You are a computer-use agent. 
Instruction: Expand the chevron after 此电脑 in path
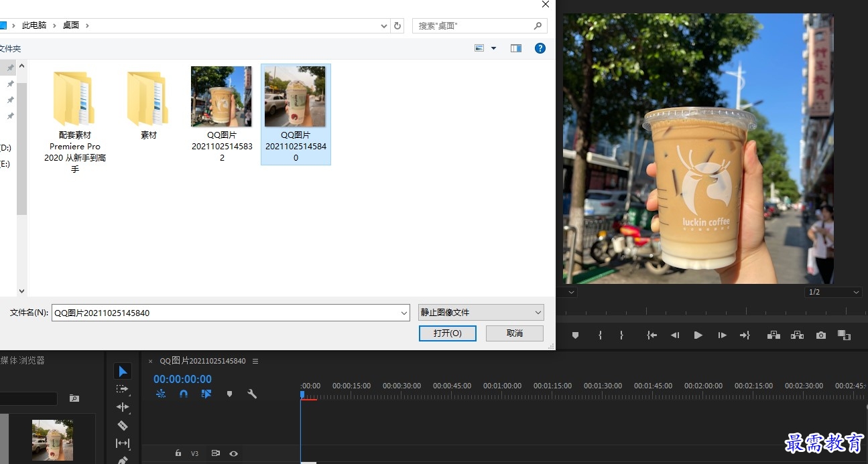point(54,25)
